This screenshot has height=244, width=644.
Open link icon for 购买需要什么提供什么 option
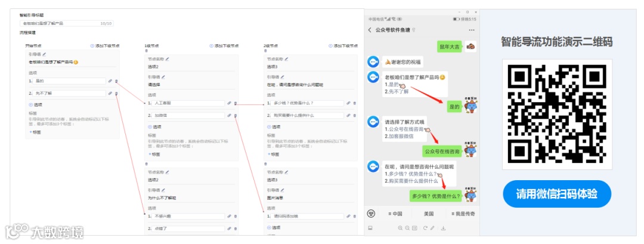(x=348, y=115)
